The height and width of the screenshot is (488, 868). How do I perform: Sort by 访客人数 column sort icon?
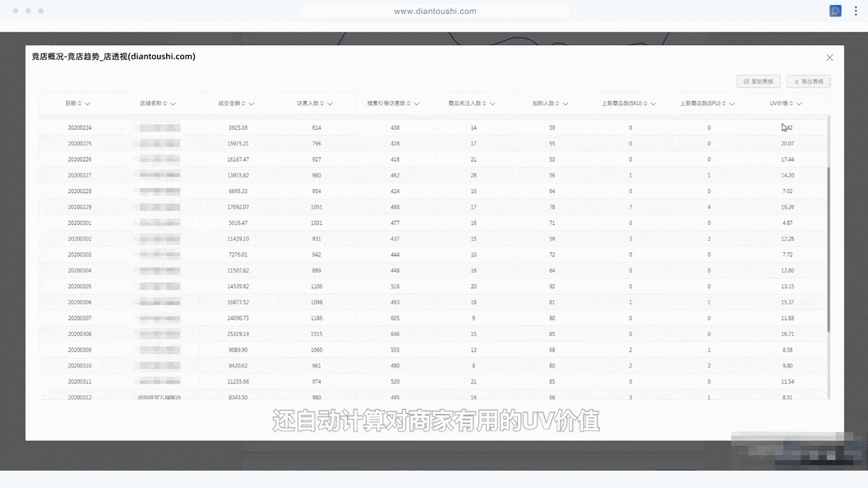tap(322, 104)
